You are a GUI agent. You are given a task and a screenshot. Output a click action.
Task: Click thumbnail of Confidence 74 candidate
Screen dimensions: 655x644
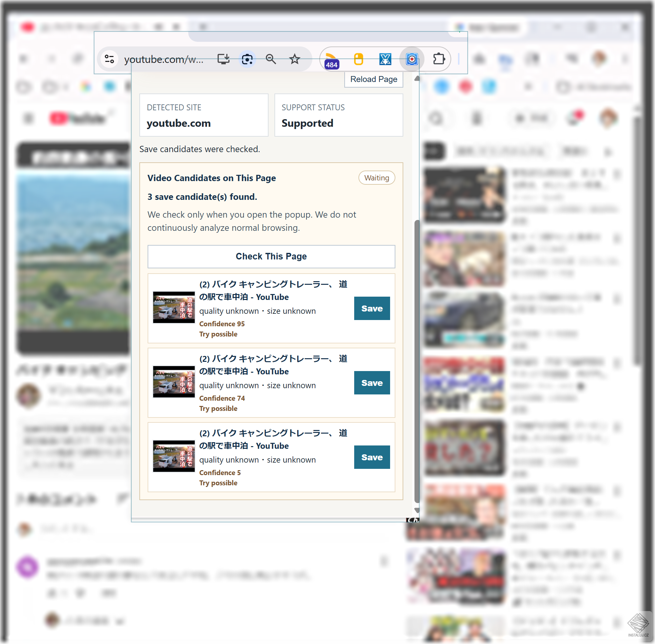tap(174, 382)
